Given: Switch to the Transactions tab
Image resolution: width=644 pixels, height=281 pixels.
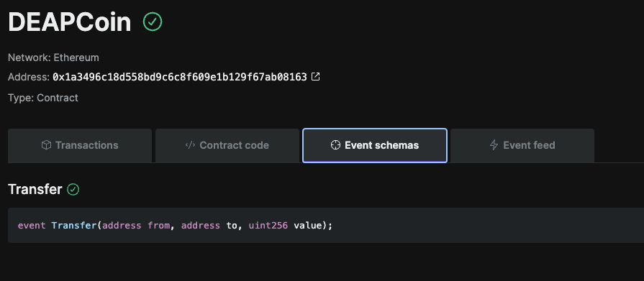Looking at the screenshot, I should coord(80,146).
